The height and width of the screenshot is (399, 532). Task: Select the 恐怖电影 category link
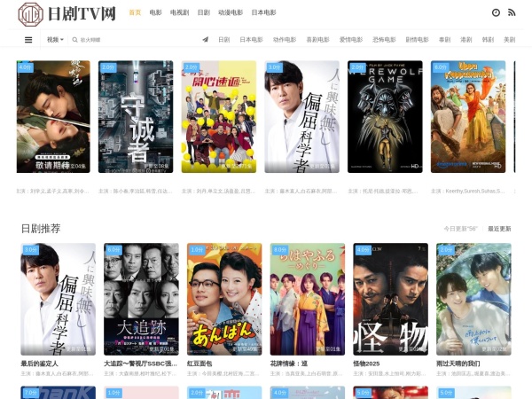coord(383,40)
